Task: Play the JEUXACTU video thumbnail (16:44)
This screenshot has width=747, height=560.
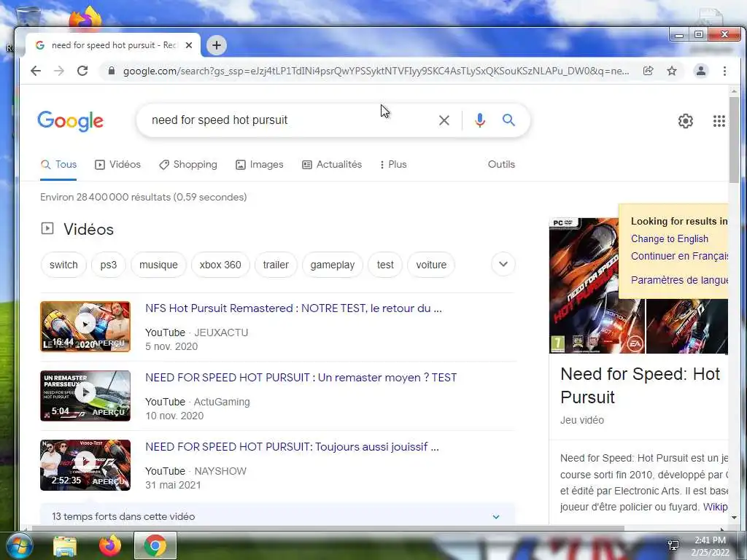Action: click(x=85, y=326)
